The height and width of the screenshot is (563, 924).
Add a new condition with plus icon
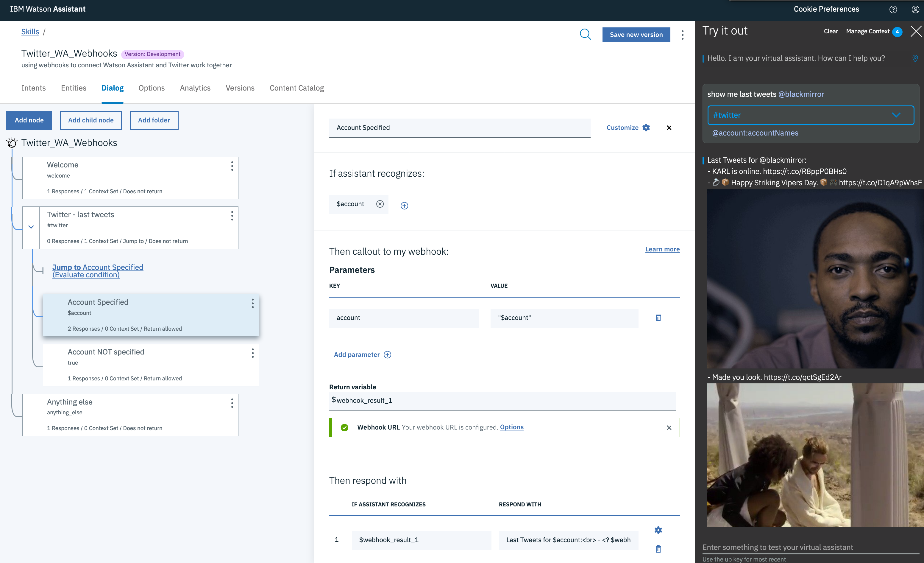(404, 205)
